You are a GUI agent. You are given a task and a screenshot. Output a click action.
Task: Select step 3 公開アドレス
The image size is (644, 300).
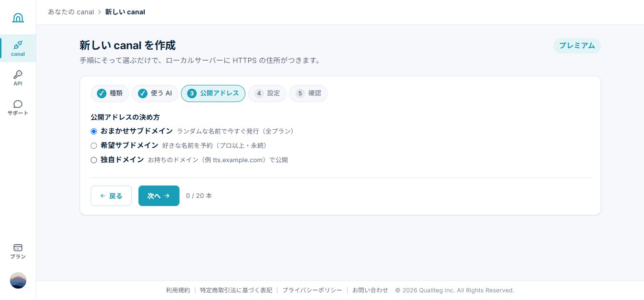tap(213, 93)
